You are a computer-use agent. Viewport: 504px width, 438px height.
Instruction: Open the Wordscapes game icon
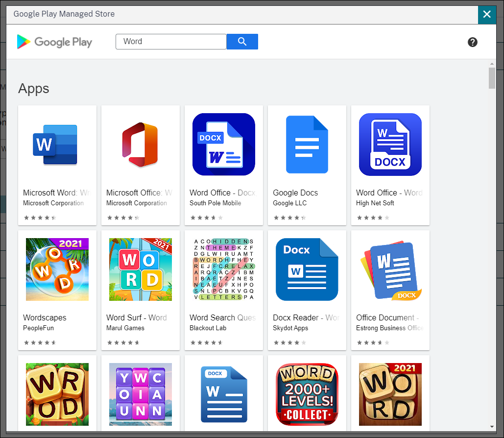point(57,269)
